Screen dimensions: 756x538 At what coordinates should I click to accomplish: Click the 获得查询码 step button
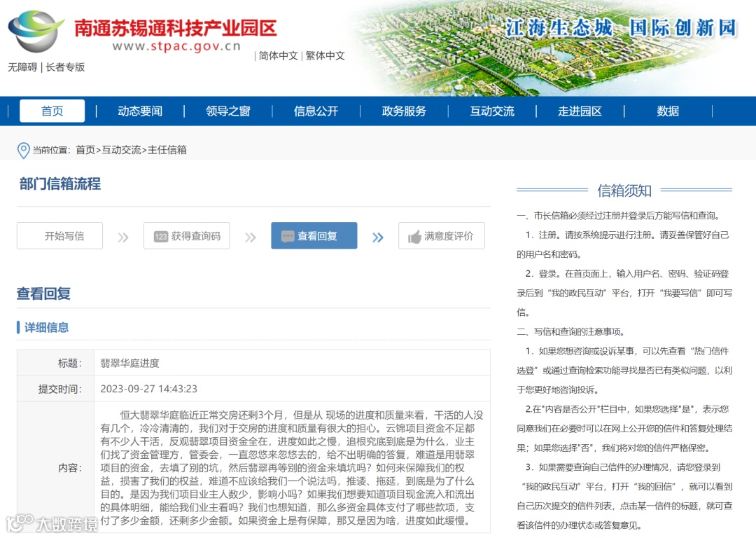tap(187, 235)
